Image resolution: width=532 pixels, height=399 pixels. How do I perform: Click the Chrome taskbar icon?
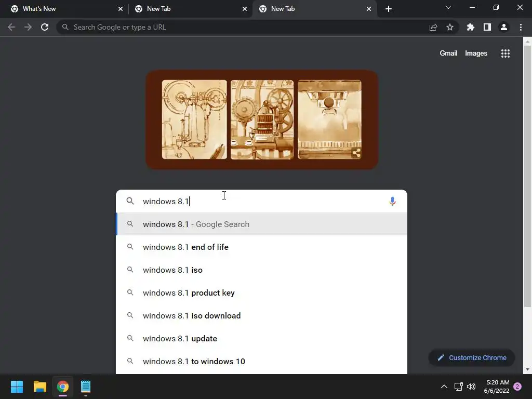(63, 387)
